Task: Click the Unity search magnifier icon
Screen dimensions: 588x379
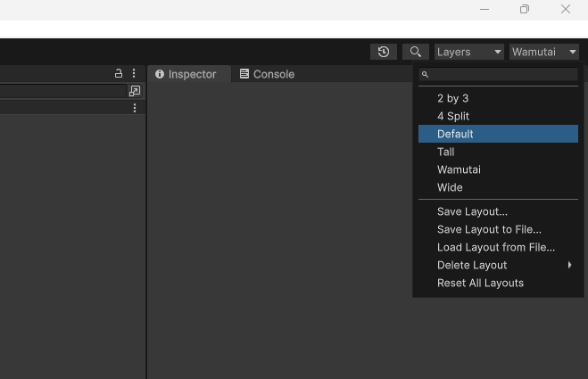Action: (415, 52)
